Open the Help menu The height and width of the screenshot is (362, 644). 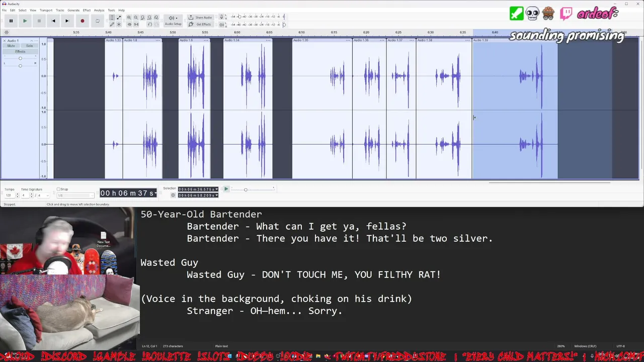coord(121,10)
